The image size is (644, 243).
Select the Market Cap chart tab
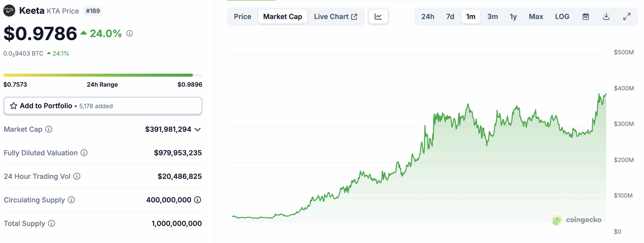(x=283, y=17)
